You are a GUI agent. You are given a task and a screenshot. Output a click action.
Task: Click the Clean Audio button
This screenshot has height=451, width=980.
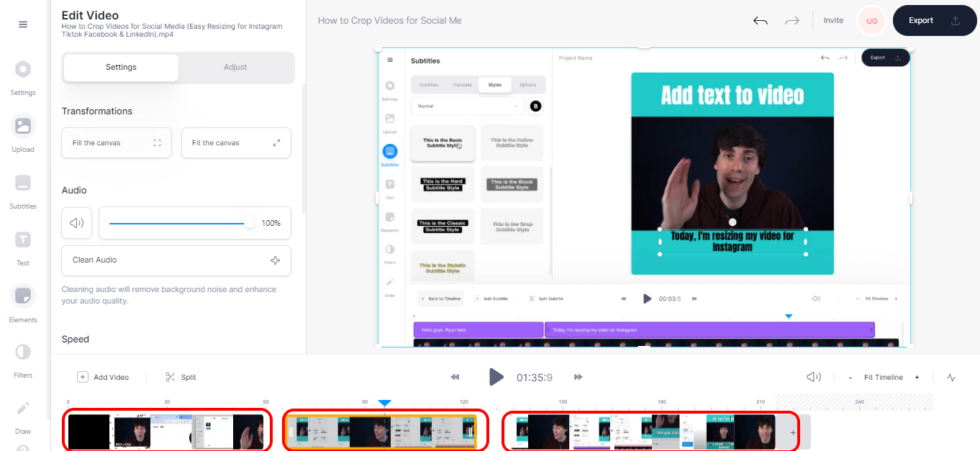(x=176, y=260)
